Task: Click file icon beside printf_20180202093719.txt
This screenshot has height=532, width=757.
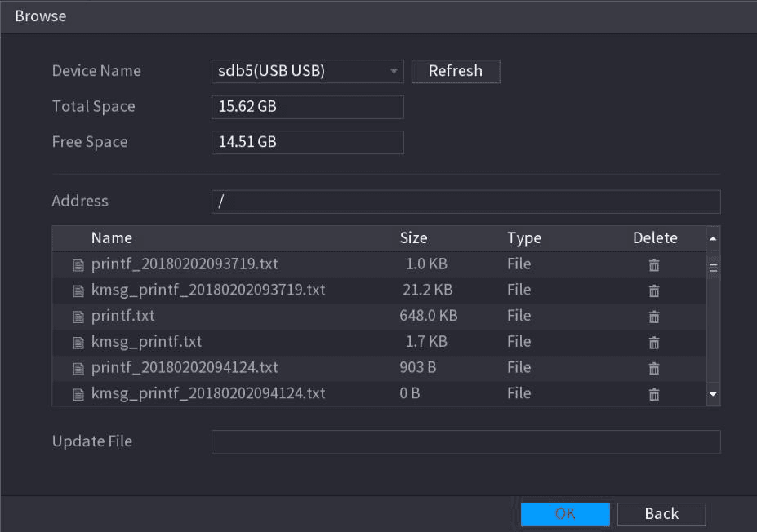Action: click(x=78, y=265)
